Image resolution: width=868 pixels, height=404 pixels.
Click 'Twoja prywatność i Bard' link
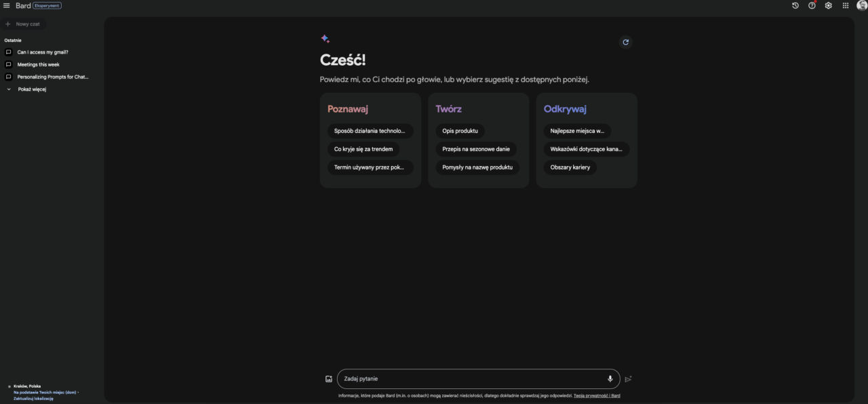tap(597, 396)
